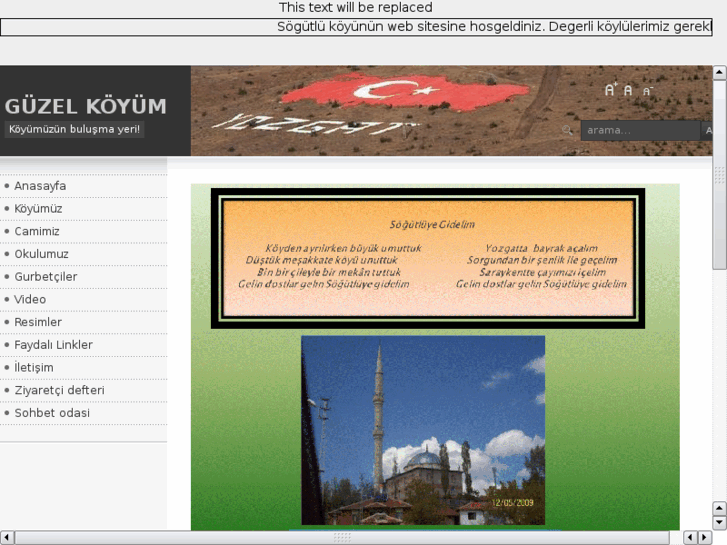Viewport: 727px width, 545px height.
Task: Open the Köyümüz page
Action: 38,209
